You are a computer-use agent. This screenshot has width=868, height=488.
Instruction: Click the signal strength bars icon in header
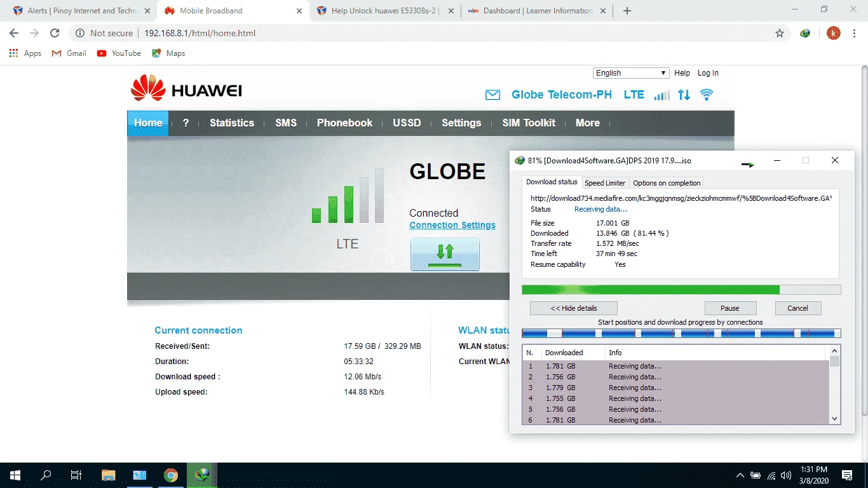click(x=662, y=95)
